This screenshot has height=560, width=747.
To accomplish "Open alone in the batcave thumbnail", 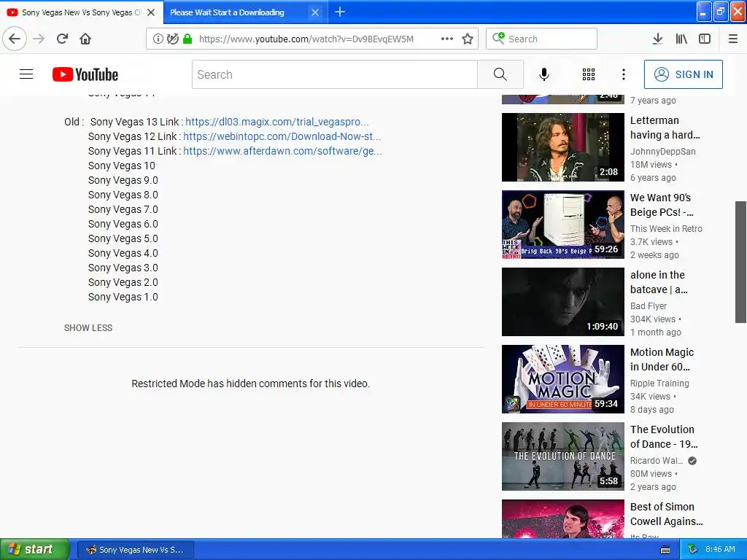I will click(x=562, y=302).
